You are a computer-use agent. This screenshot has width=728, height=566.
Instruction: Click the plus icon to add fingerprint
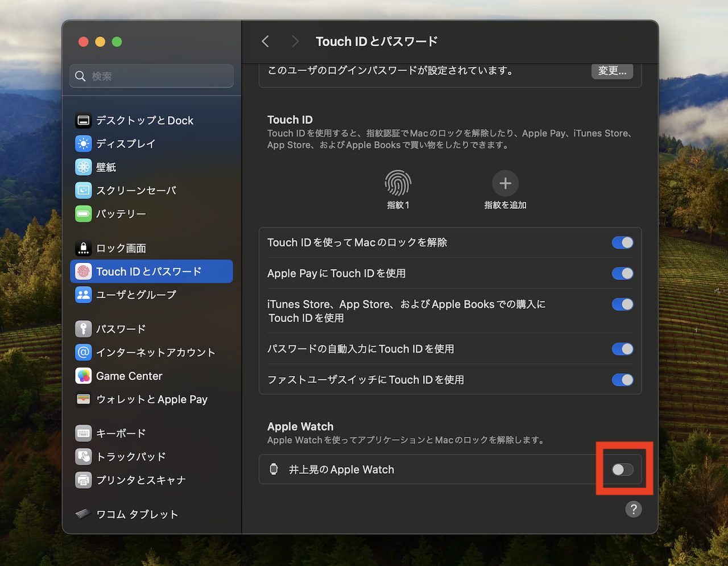[x=505, y=183]
